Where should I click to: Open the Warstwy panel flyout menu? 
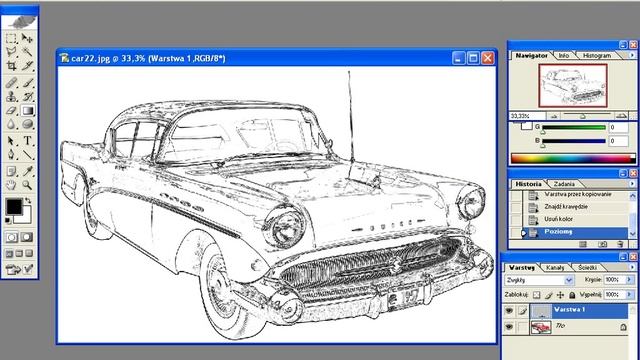click(x=632, y=267)
